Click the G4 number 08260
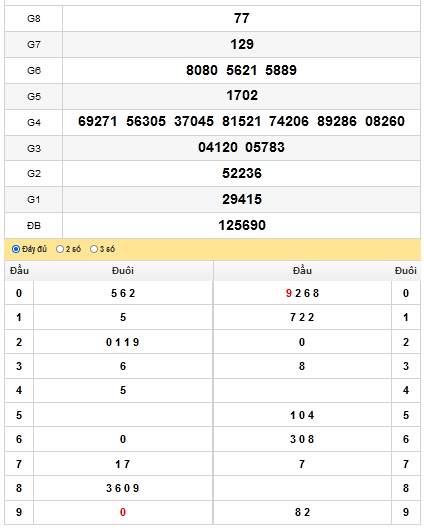The image size is (424, 532). tap(385, 121)
